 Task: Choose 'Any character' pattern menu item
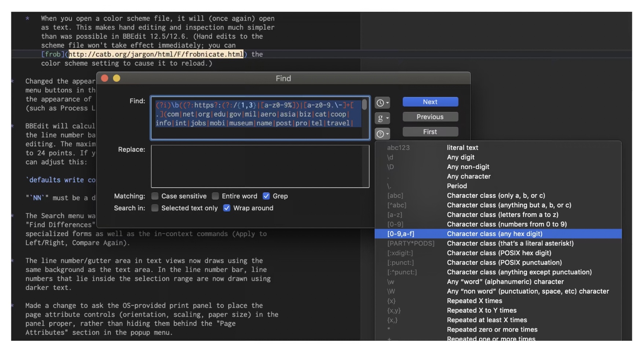pos(498,176)
